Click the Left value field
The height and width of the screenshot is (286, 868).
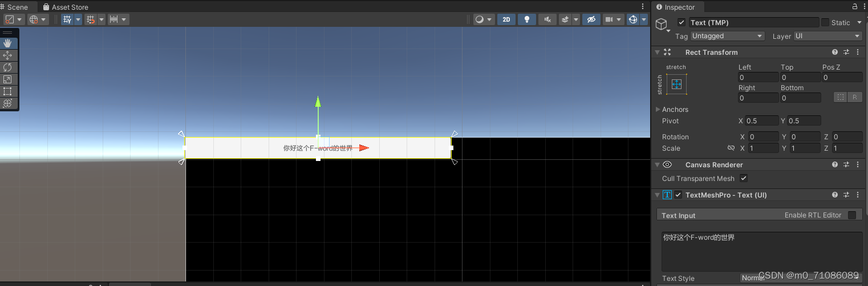point(758,77)
